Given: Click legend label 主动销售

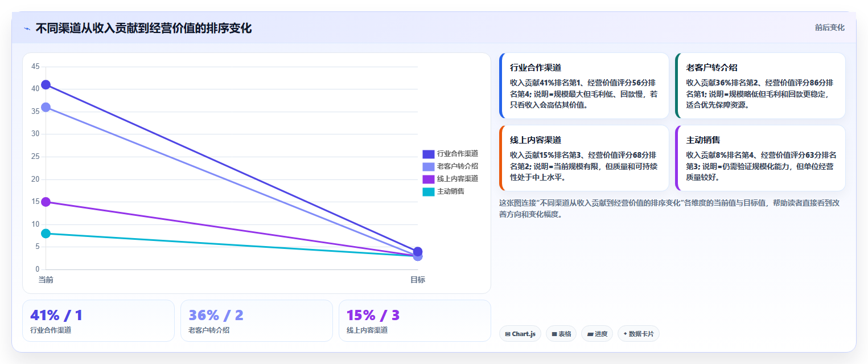Looking at the screenshot, I should tap(451, 191).
